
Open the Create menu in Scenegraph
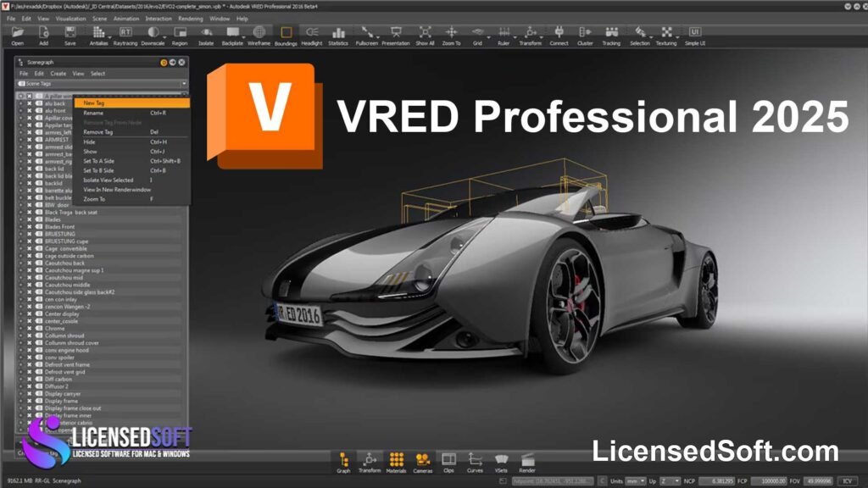(x=58, y=73)
